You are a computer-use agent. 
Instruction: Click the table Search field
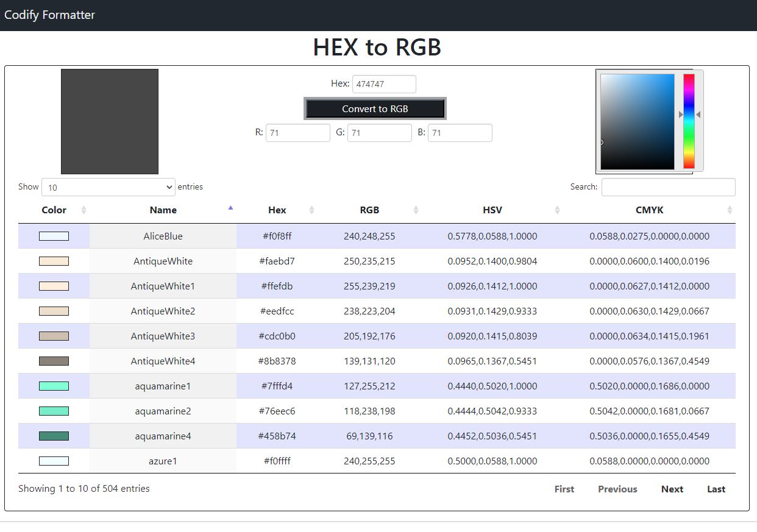[x=669, y=187]
